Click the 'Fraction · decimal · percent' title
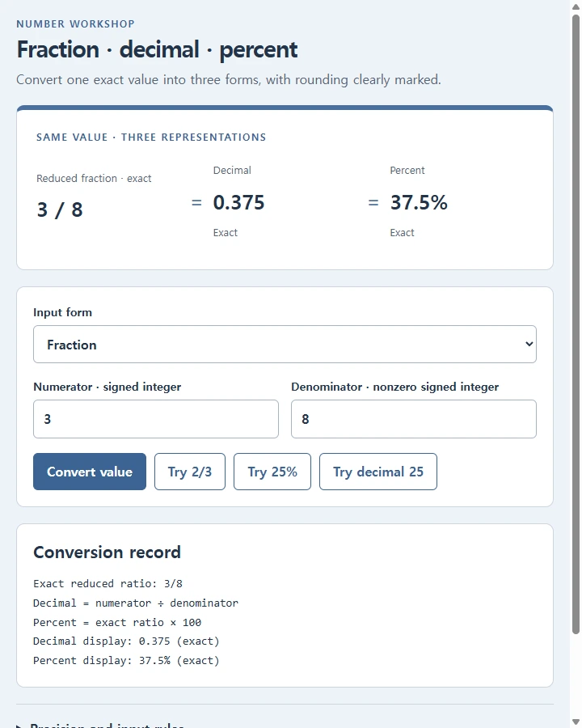 [x=157, y=50]
